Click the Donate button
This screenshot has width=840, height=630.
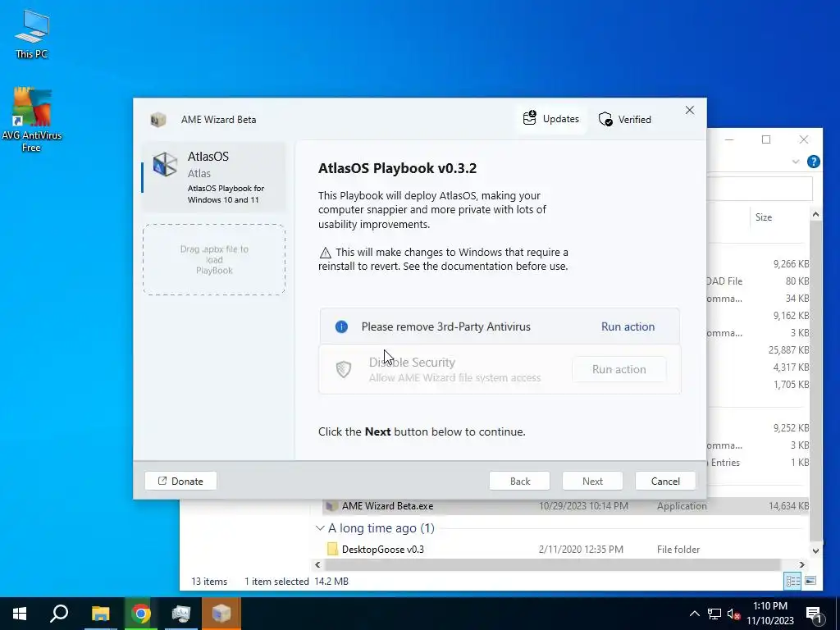coord(180,481)
